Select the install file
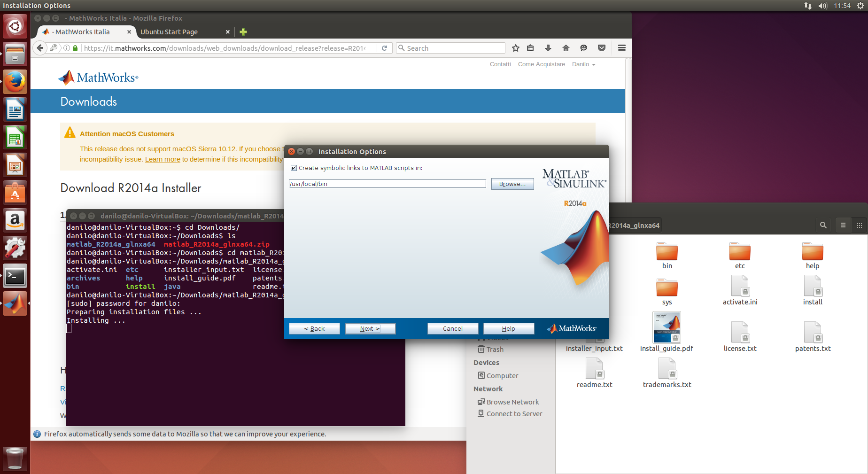Screen dimensions: 868x474 813,290
